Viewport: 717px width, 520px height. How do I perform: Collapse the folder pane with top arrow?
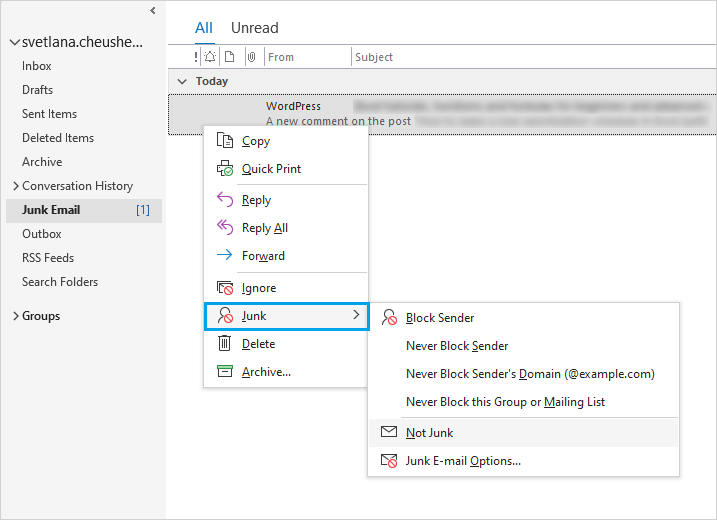pos(152,10)
